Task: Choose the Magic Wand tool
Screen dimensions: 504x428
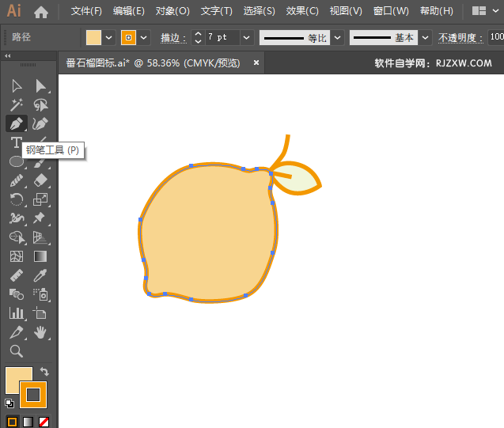Action: pyautogui.click(x=16, y=104)
